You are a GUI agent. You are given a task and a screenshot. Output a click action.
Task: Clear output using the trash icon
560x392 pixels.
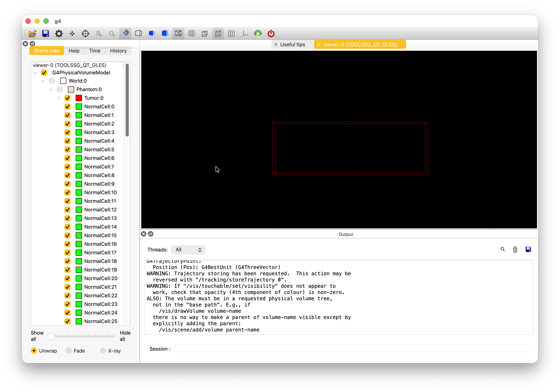[515, 249]
